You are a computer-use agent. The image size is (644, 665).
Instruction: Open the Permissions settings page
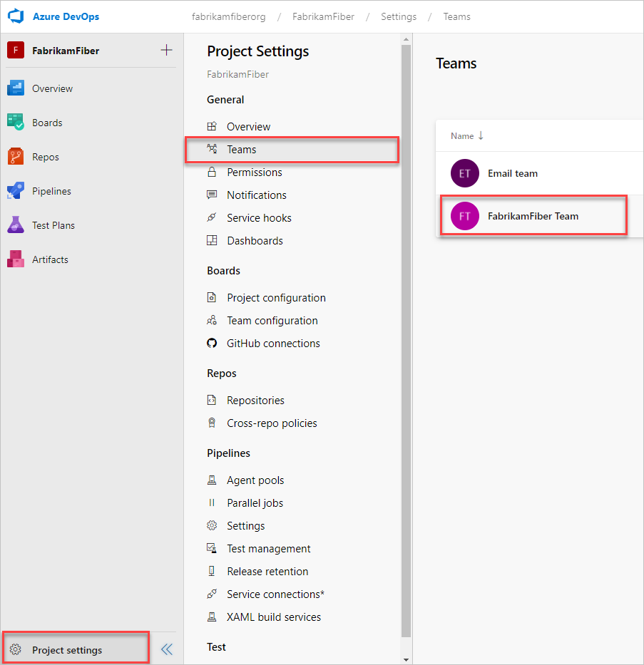(x=255, y=172)
